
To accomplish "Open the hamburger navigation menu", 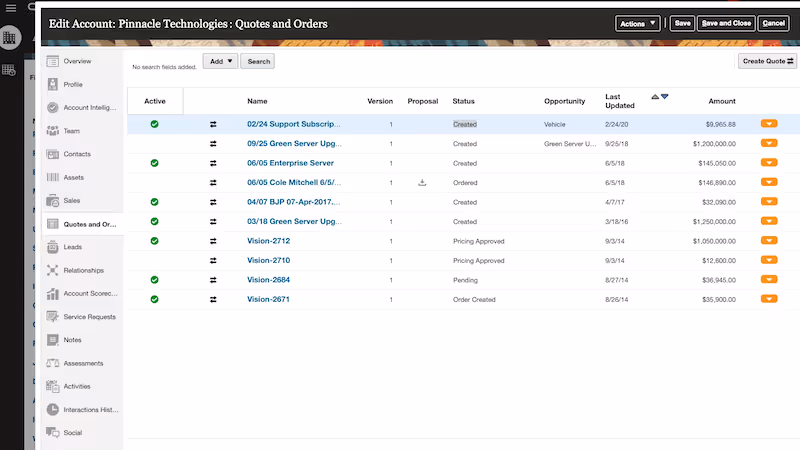I will pyautogui.click(x=11, y=8).
